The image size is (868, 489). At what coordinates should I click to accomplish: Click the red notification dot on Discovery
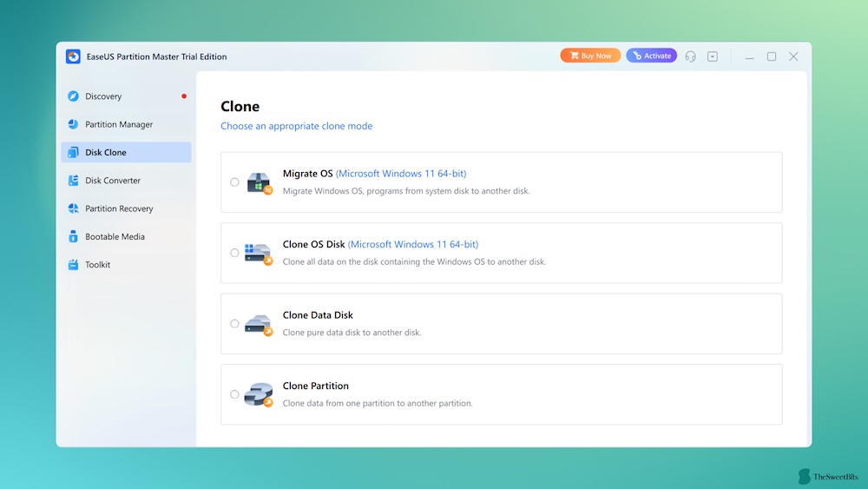[184, 96]
